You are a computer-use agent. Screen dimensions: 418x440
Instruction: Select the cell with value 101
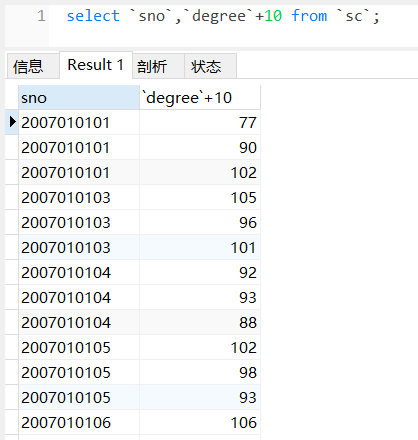[x=200, y=247]
